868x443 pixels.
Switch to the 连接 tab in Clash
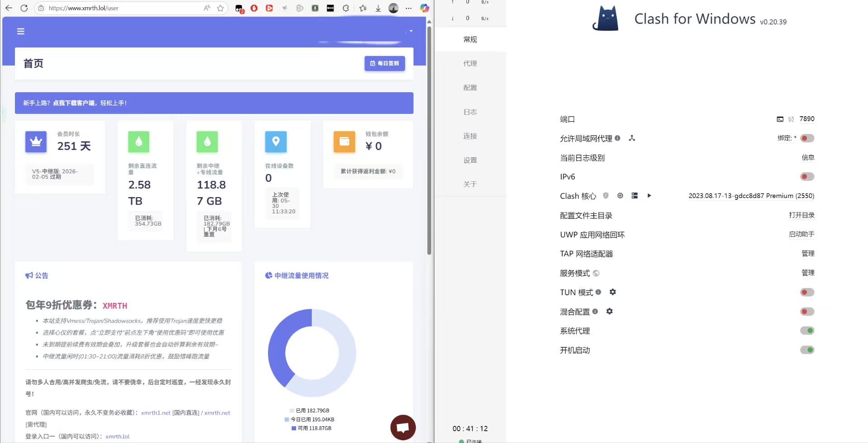coord(470,136)
